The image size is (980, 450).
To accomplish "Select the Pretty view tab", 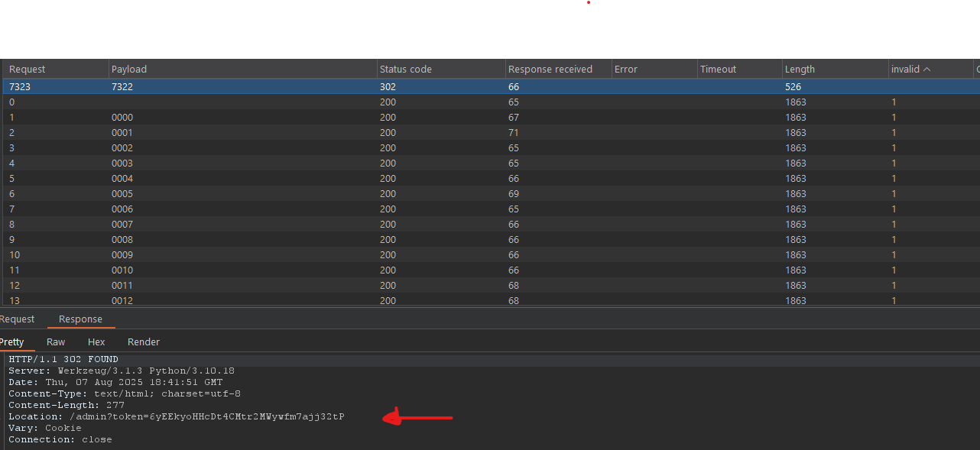I will (12, 342).
